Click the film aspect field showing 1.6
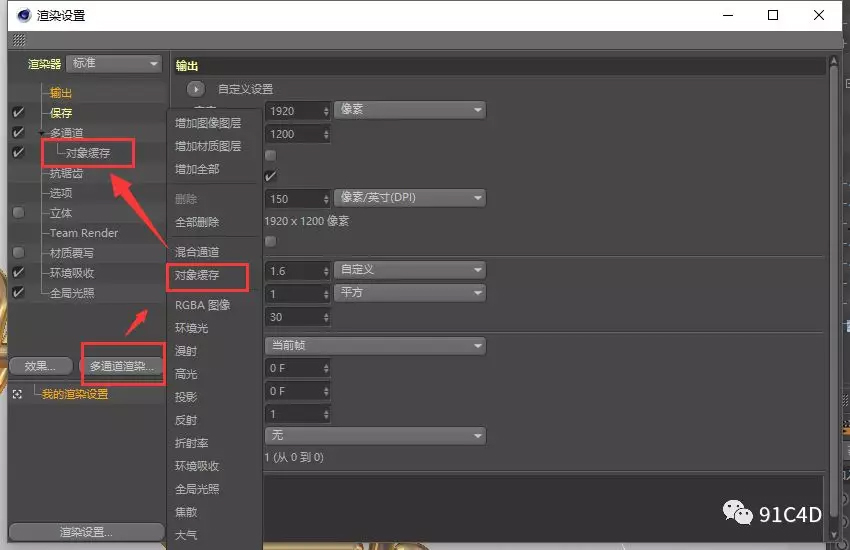Viewport: 850px width, 550px height. (298, 271)
